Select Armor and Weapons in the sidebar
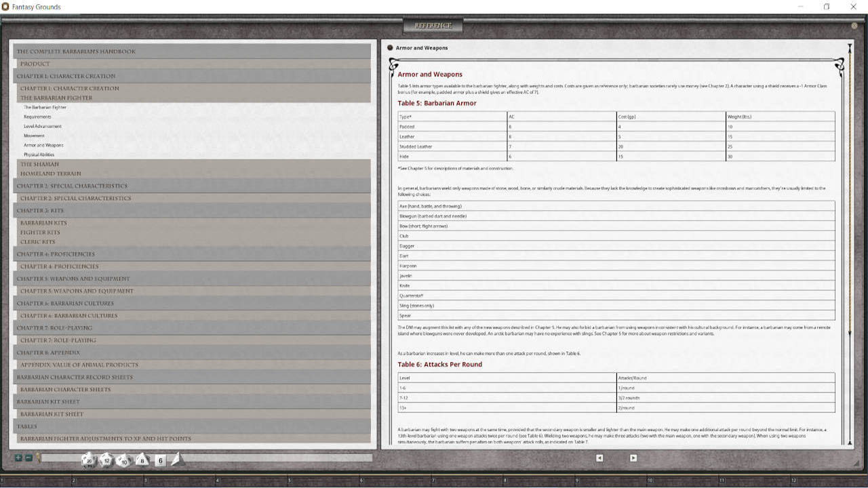Screen dimensions: 868x488 (x=43, y=145)
